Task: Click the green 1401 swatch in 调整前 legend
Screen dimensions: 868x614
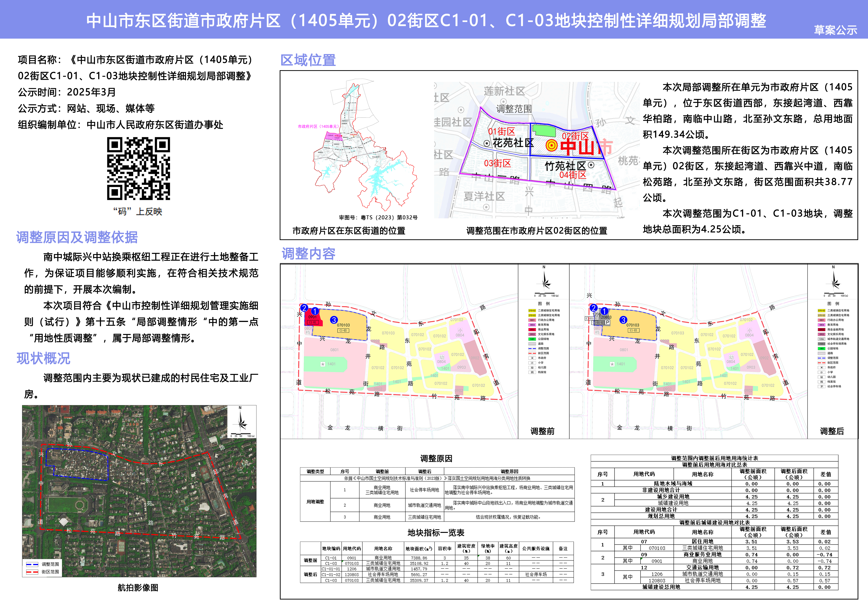Action: (x=532, y=339)
